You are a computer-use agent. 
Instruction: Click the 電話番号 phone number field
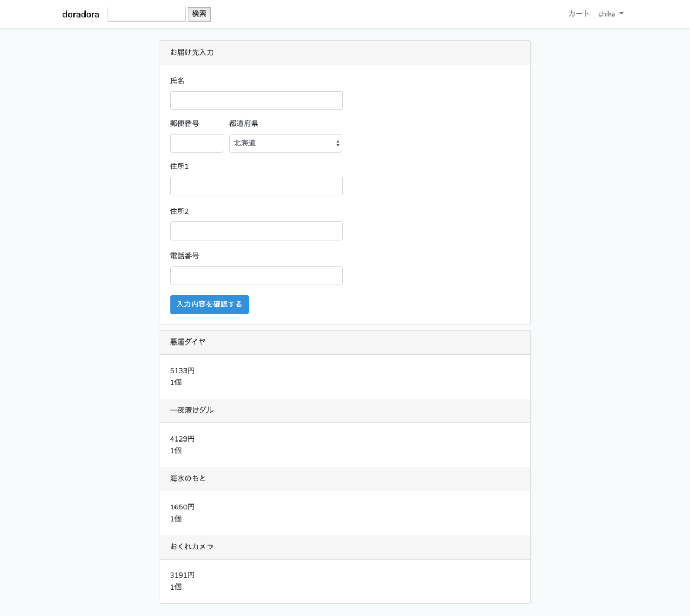pyautogui.click(x=256, y=276)
